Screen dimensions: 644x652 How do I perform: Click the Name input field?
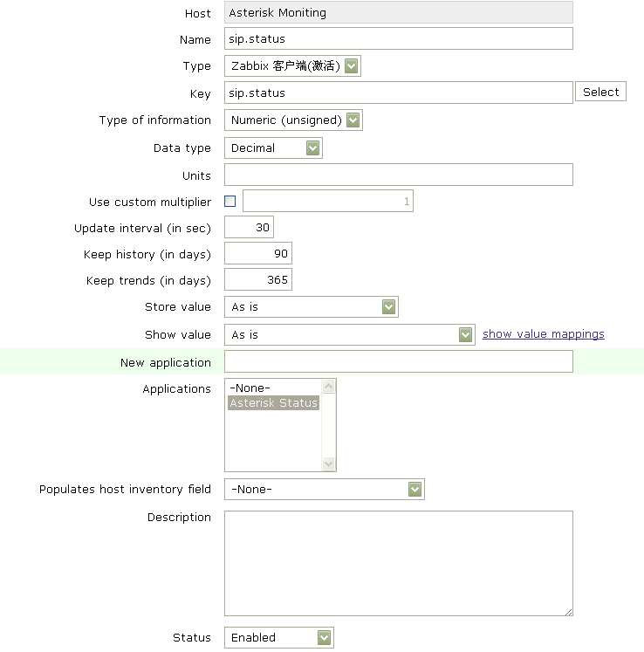coord(398,39)
